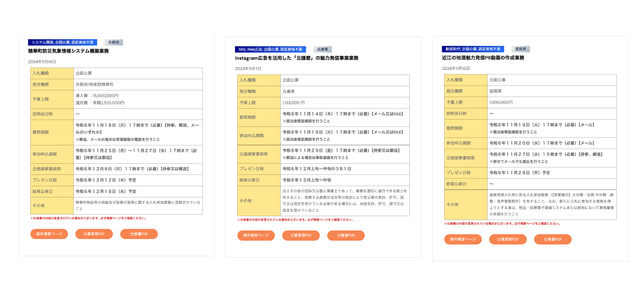Viewport: 644px width, 294px height.
Task: Select the 滋賀県 prefecture tag
Action: click(520, 49)
